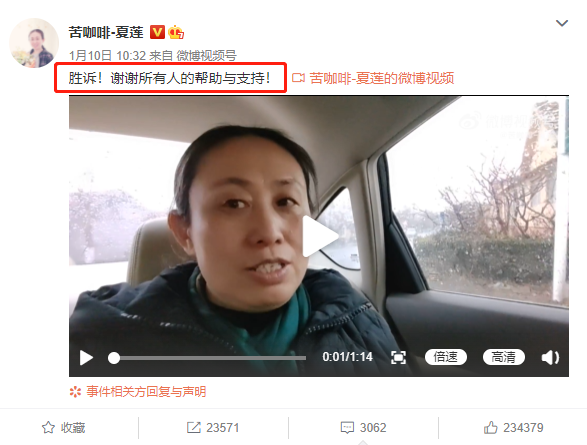Open the user's profile avatar
This screenshot has width=587, height=445.
click(x=34, y=43)
